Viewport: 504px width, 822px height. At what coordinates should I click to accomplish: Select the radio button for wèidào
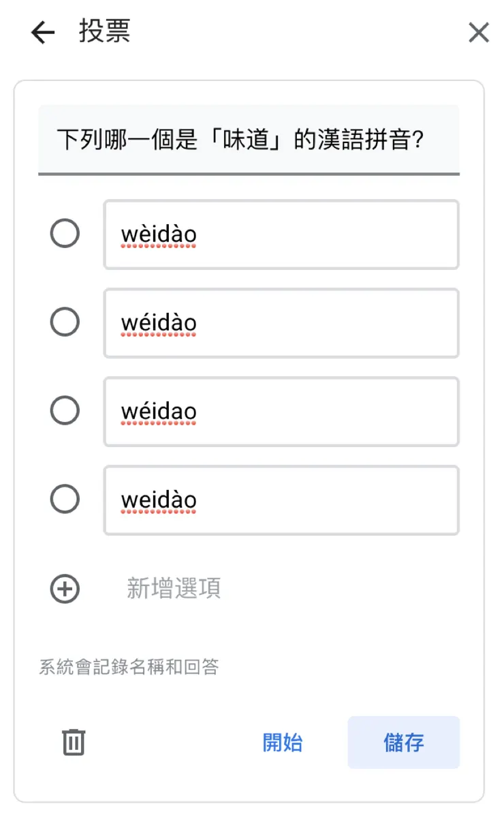(x=65, y=234)
